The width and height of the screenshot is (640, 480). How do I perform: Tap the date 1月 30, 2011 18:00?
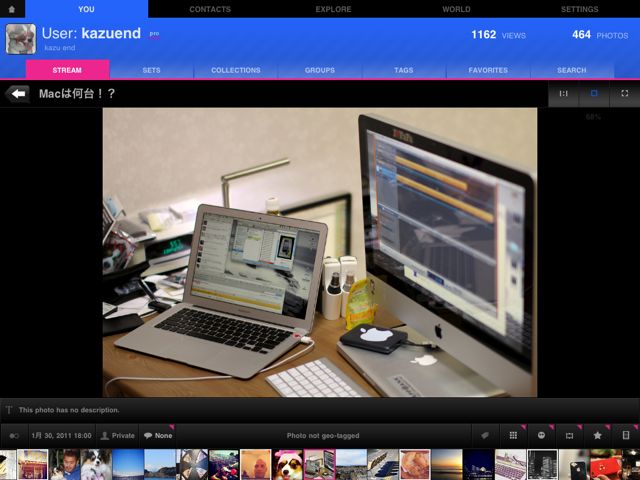click(61, 436)
